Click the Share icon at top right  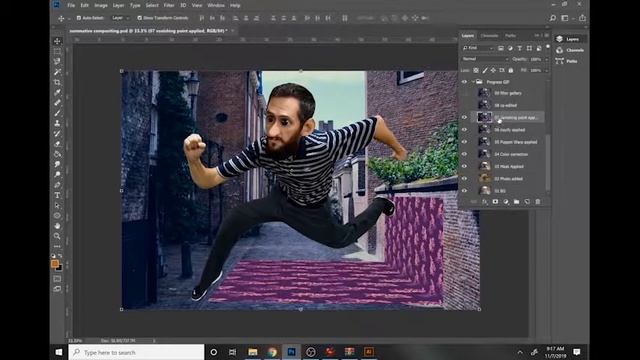[582, 18]
